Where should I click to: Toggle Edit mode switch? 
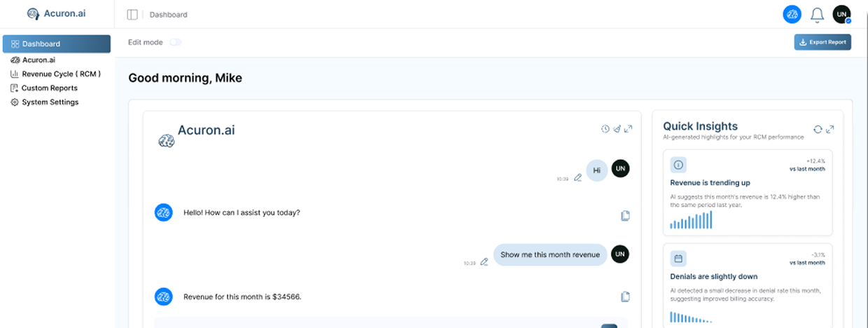pyautogui.click(x=175, y=42)
